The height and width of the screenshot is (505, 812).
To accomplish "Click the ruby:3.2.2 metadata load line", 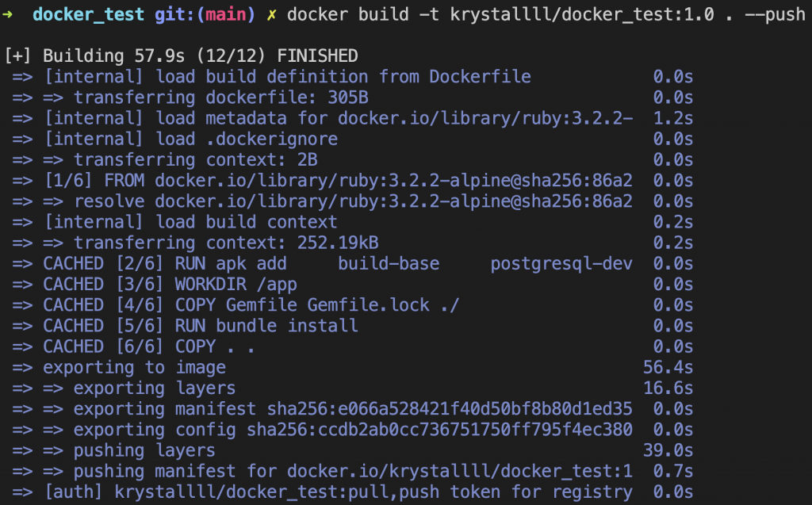I will [353, 118].
